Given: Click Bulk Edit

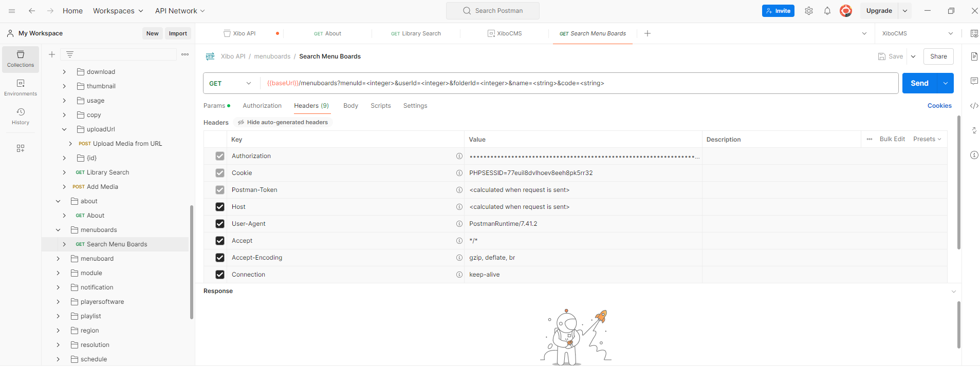Looking at the screenshot, I should [892, 139].
